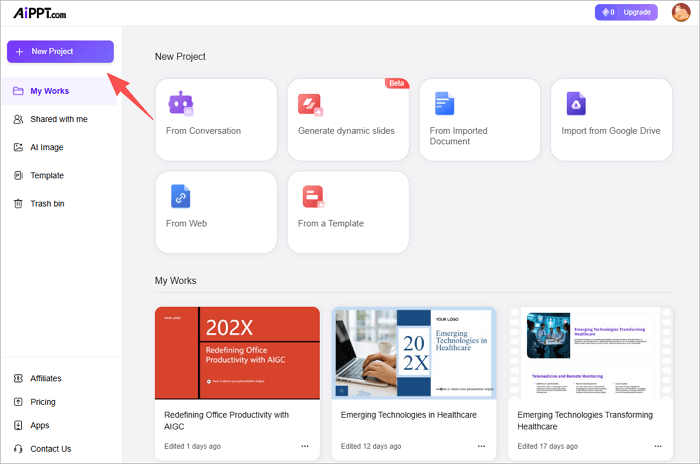
Task: Select the Generate dynamic slides label
Action: click(346, 131)
